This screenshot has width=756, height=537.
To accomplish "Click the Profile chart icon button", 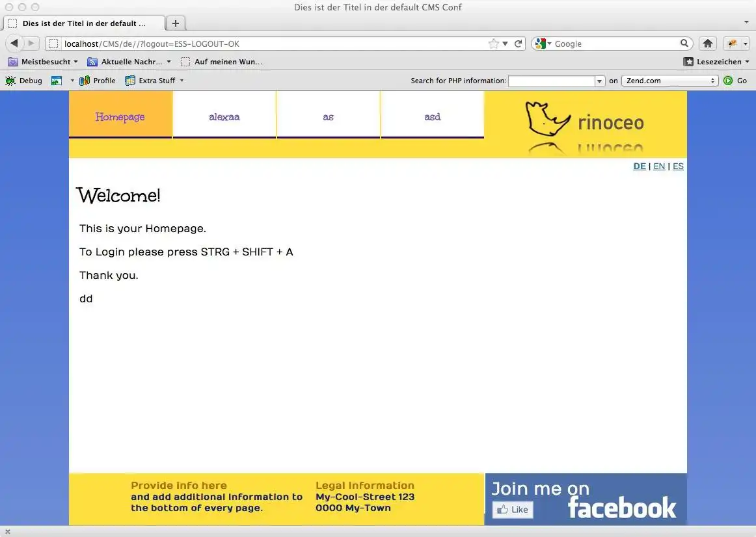I will coord(98,81).
